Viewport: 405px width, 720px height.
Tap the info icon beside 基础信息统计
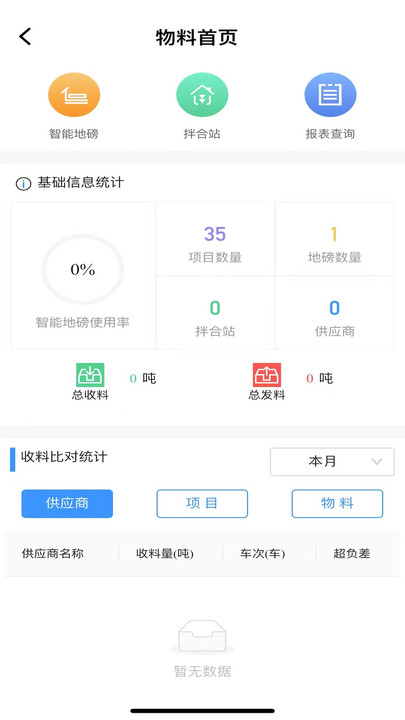click(x=23, y=184)
